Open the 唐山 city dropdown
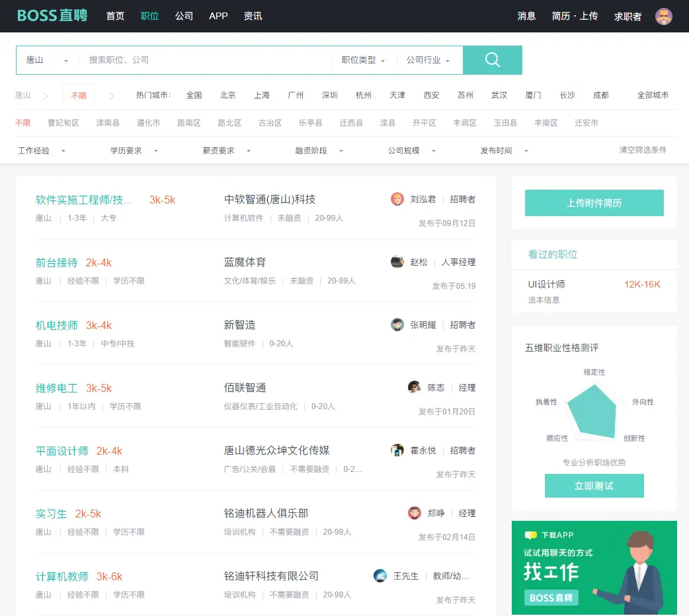This screenshot has height=616, width=689. pos(47,60)
